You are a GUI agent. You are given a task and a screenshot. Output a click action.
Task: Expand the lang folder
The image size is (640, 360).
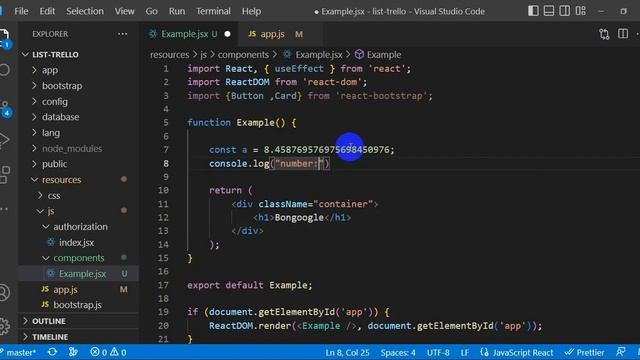[x=51, y=133]
